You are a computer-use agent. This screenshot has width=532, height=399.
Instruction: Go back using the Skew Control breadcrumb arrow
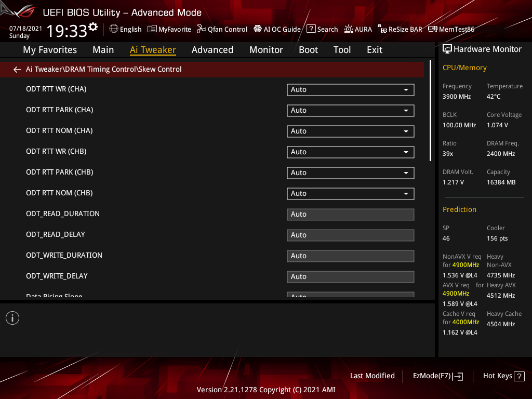17,69
